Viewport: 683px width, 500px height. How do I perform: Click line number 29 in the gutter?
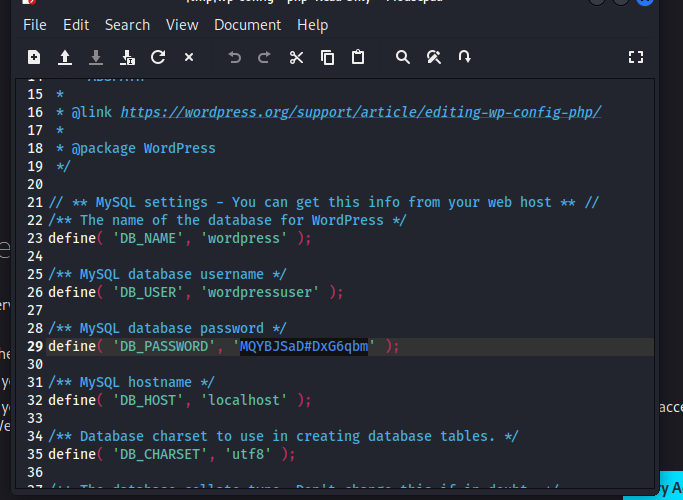[35, 347]
